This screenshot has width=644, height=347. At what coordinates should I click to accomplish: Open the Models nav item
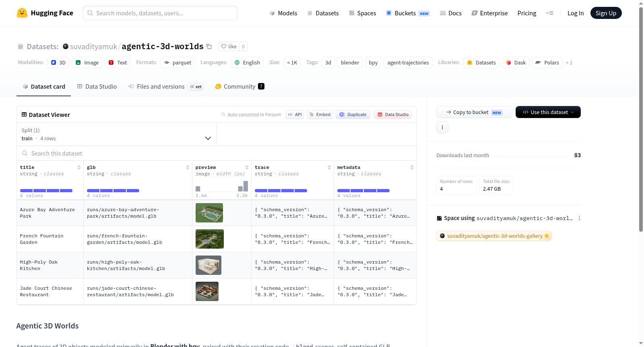point(283,13)
